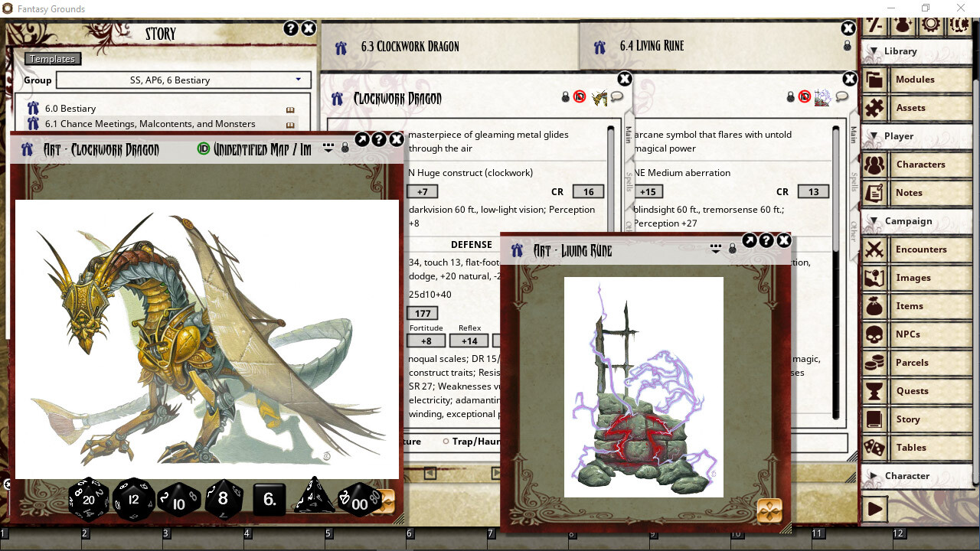
Task: Select the d8 die
Action: [224, 499]
